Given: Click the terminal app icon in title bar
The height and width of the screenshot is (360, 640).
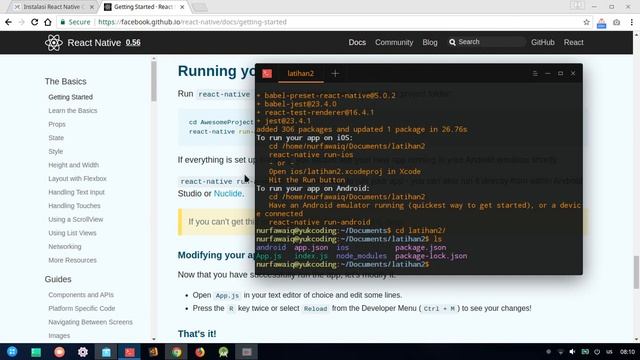Looking at the screenshot, I should (x=267, y=73).
